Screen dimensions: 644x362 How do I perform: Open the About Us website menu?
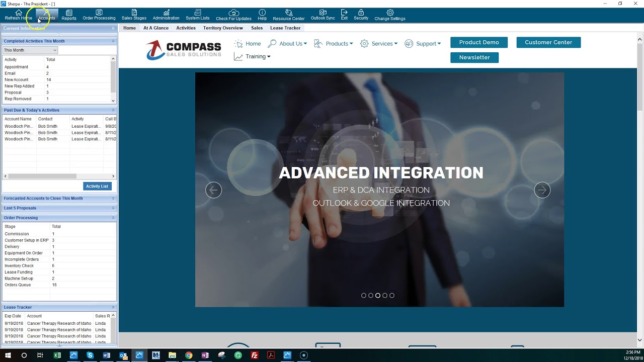click(x=287, y=44)
